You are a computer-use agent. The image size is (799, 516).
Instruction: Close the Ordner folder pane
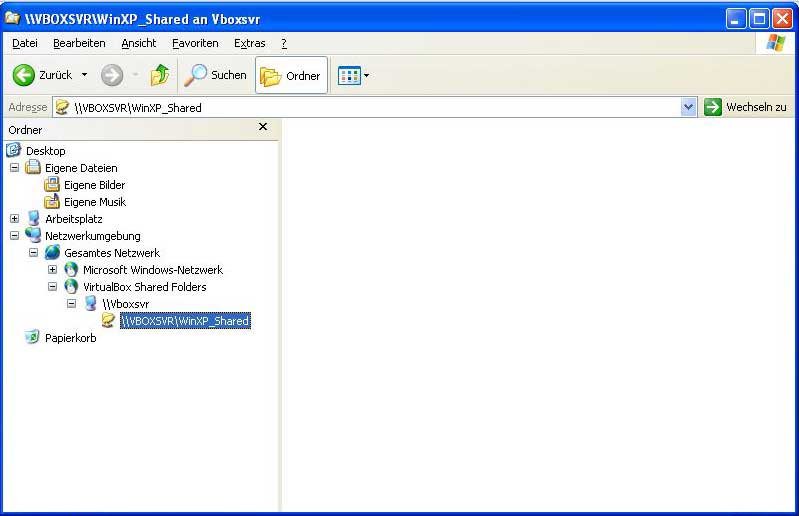click(263, 126)
